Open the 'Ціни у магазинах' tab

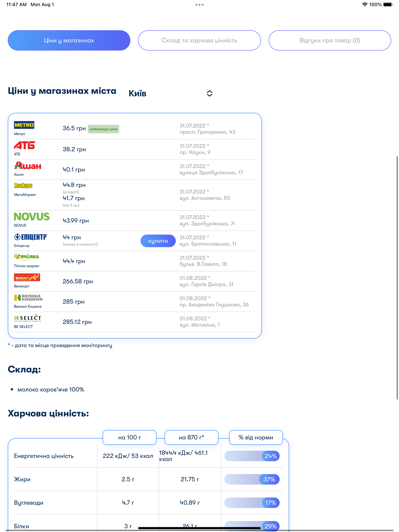(x=69, y=40)
